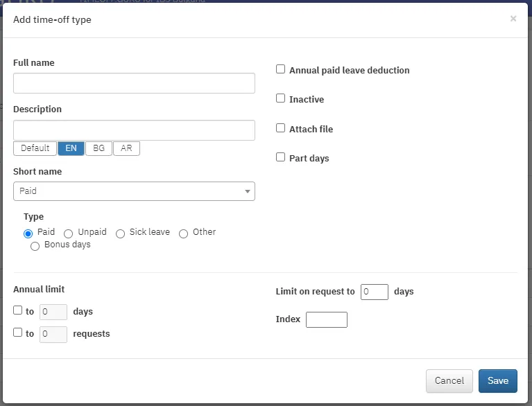Click the Index input field
Viewport: 532px width, 406px height.
tap(327, 319)
